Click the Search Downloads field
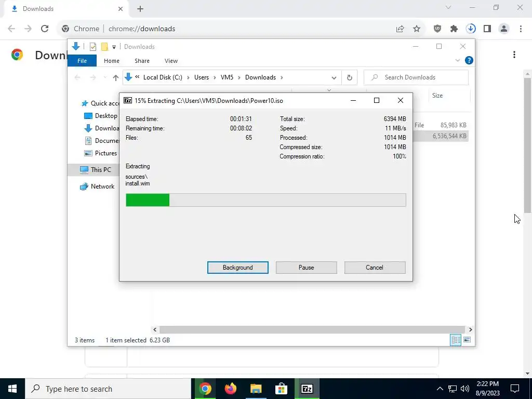Image resolution: width=532 pixels, height=399 pixels. click(416, 77)
